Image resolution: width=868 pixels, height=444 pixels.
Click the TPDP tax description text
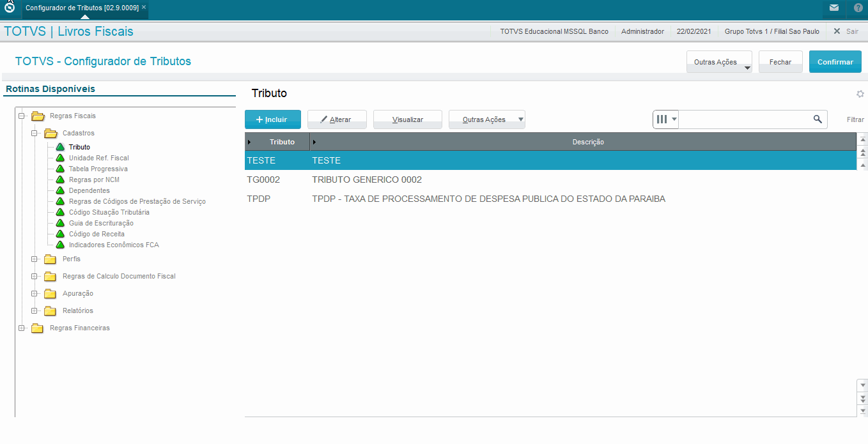point(489,199)
